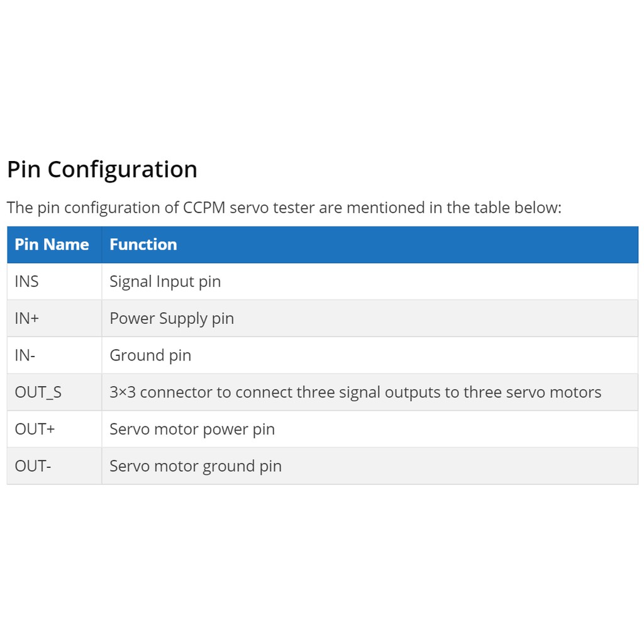644x644 pixels.
Task: Click the word 'CCPM' in the paragraph
Action: [x=204, y=208]
